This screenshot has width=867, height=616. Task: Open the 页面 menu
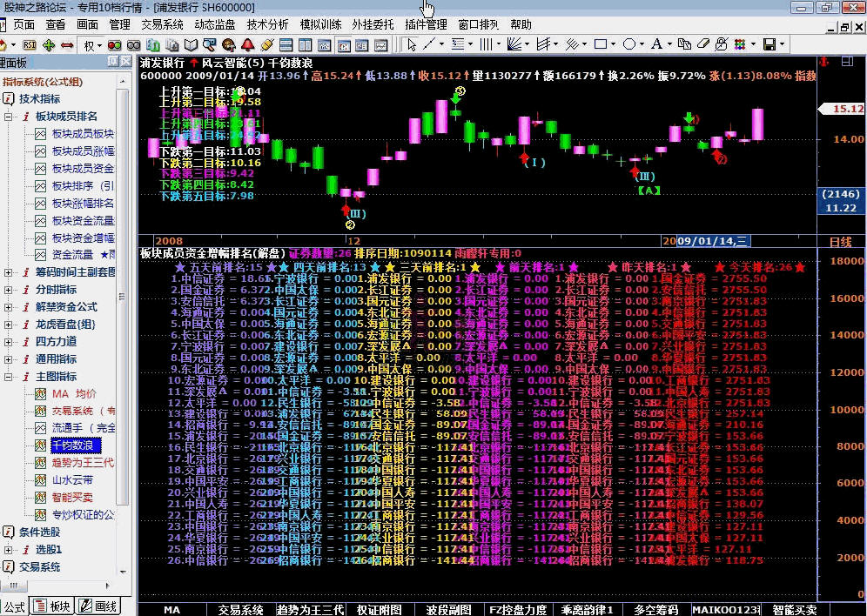(24, 25)
